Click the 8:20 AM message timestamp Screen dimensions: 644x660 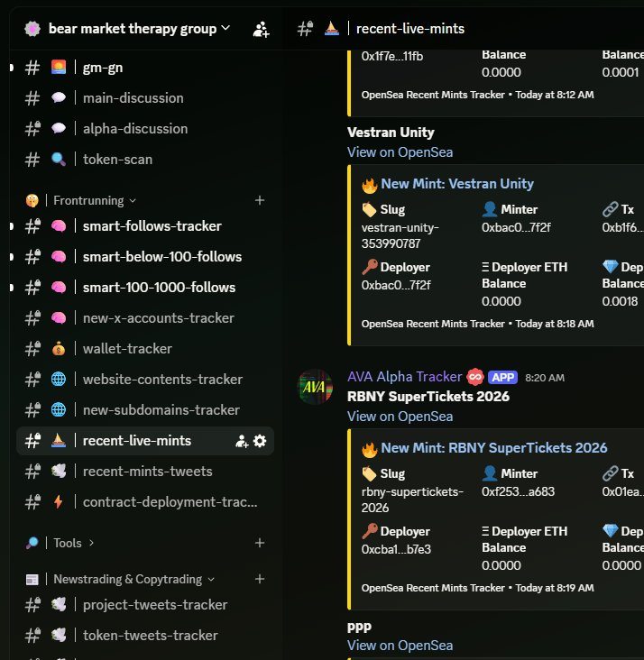[x=545, y=378]
